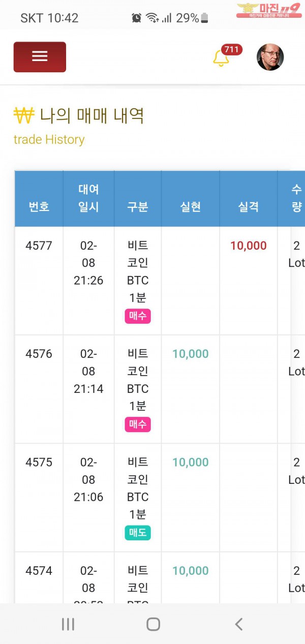Tap the 매수 tag in row 4576
This screenshot has width=305, height=644.
pyautogui.click(x=138, y=424)
